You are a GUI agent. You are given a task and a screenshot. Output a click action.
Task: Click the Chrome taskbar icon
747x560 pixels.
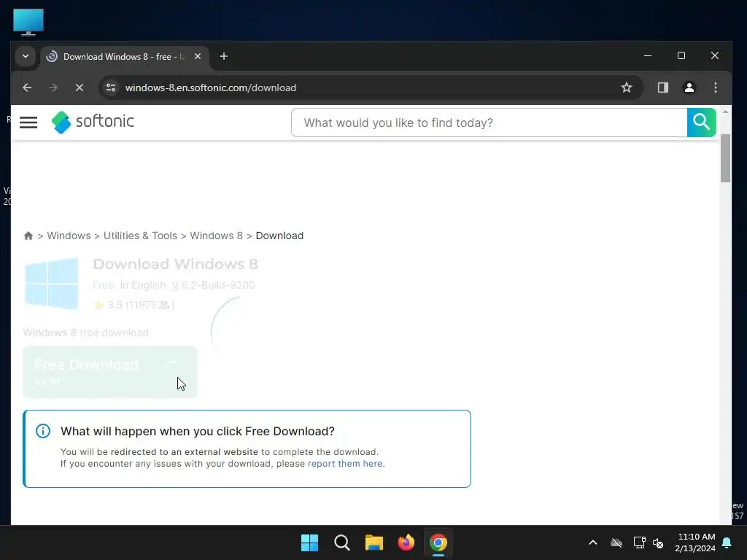(x=438, y=542)
